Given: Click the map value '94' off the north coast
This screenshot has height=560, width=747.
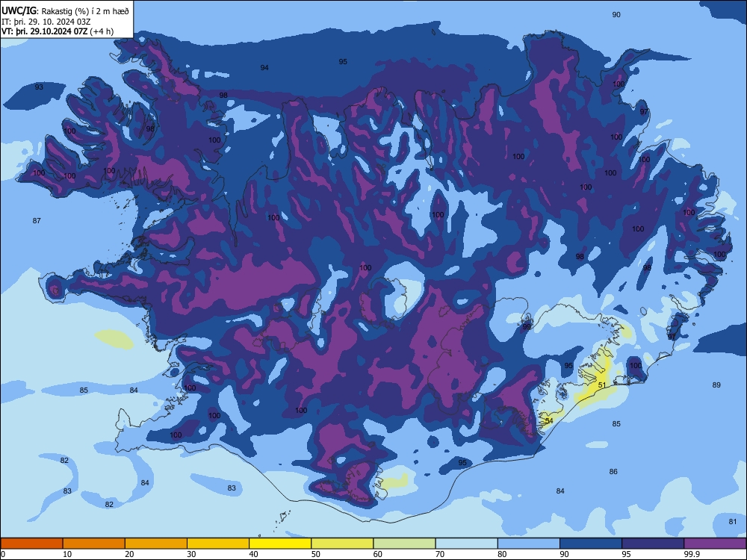Looking at the screenshot, I should point(264,68).
